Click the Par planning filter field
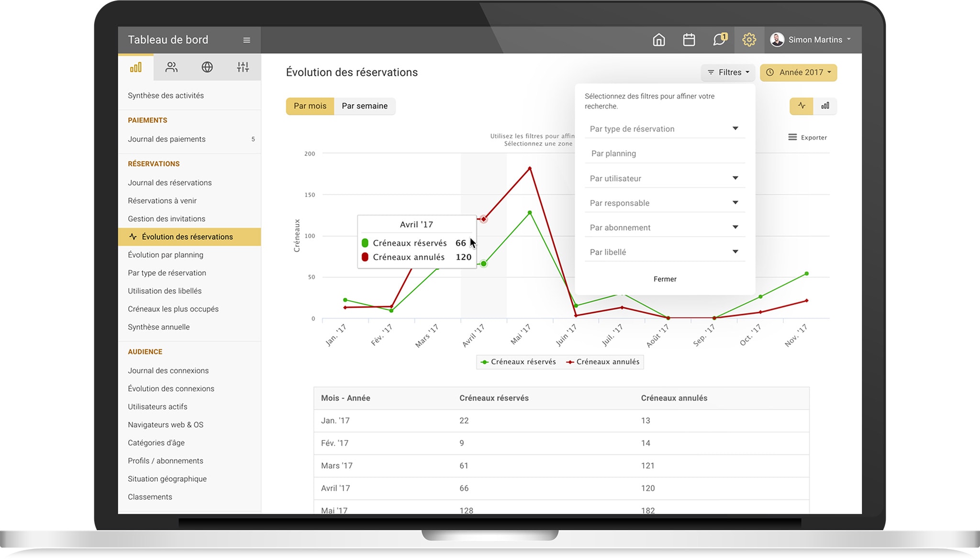 [664, 154]
